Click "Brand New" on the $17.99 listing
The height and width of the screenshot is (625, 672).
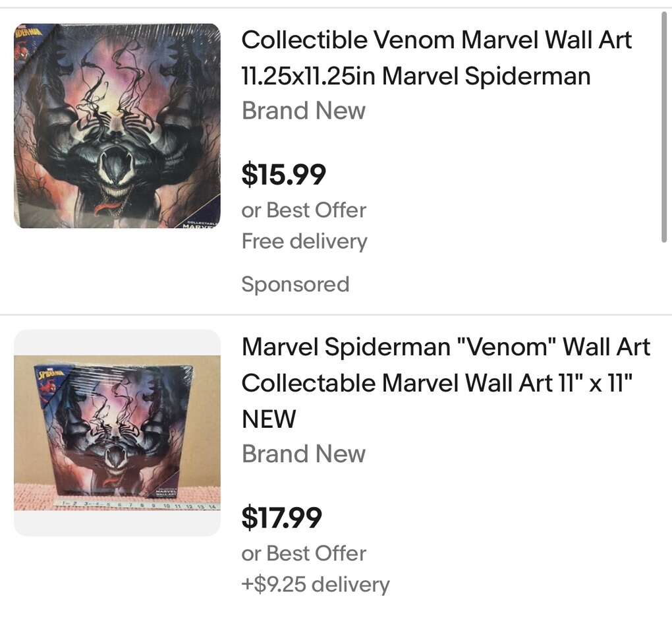point(303,454)
